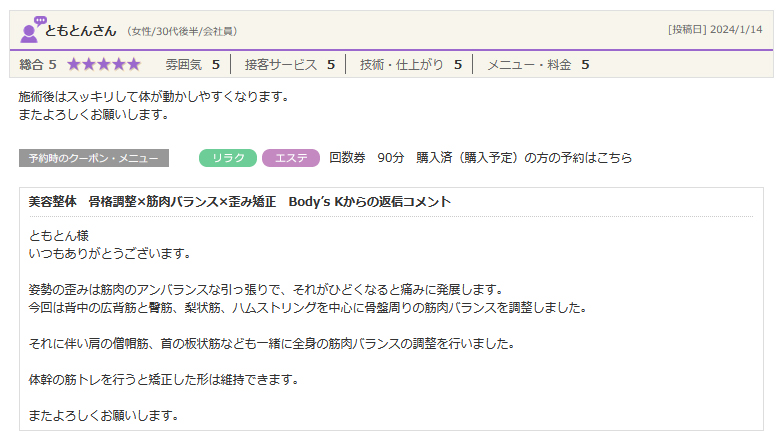
Task: Click the 雰囲気 score
Action: pos(192,65)
